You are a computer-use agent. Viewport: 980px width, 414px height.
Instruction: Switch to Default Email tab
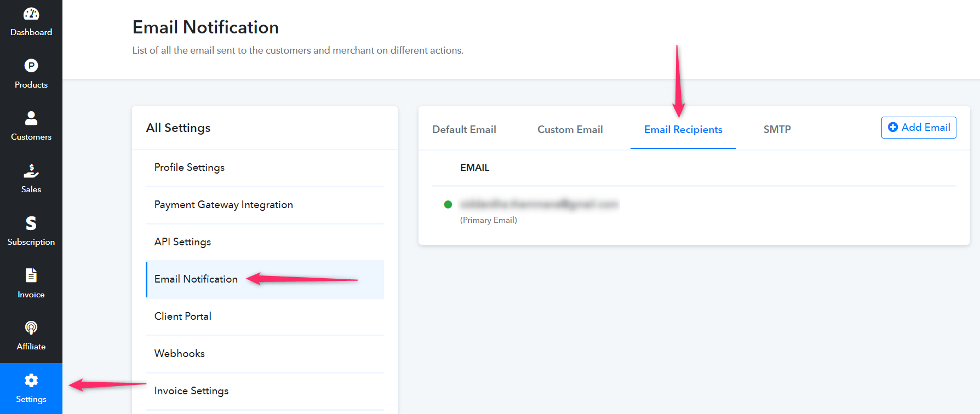pos(464,130)
